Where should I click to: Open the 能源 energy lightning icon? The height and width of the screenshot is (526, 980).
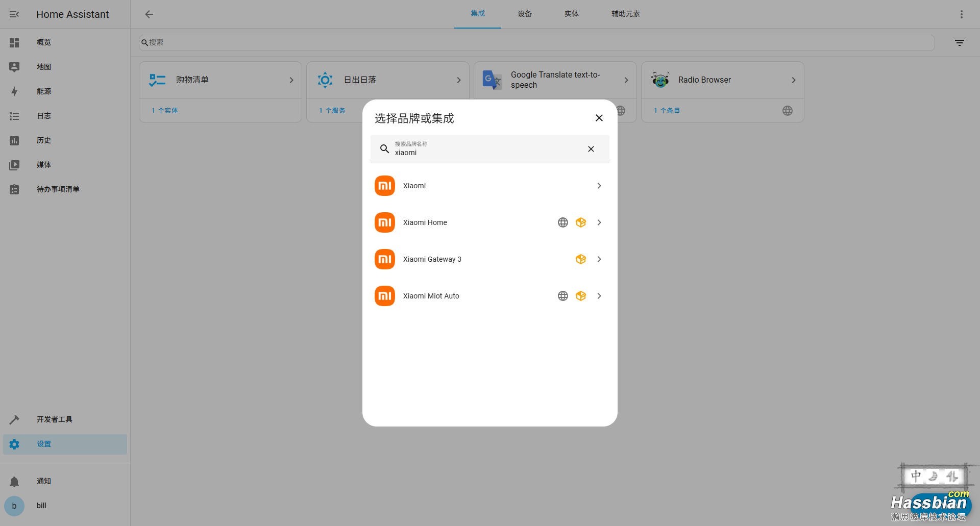click(x=14, y=91)
